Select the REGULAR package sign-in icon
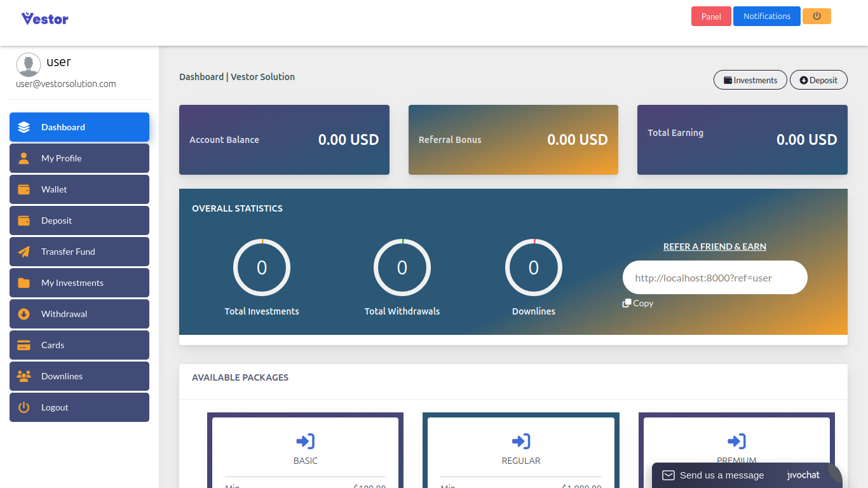 [521, 441]
